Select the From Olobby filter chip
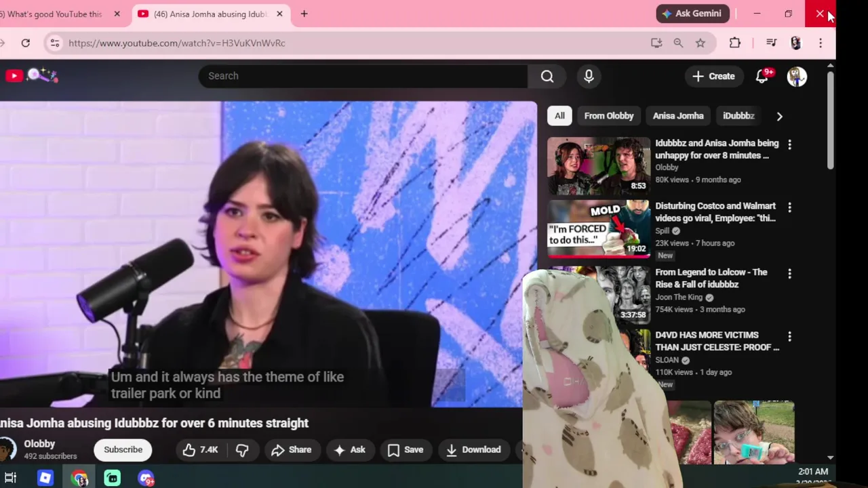The image size is (868, 488). [609, 116]
